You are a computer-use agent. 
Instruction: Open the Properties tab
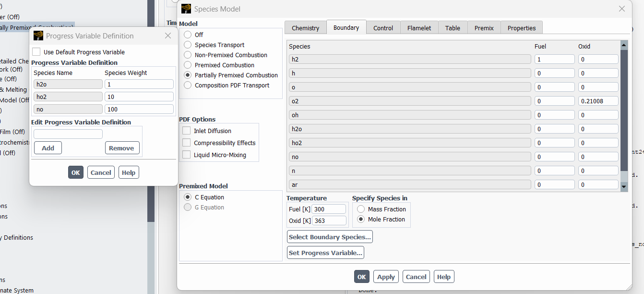tap(522, 28)
